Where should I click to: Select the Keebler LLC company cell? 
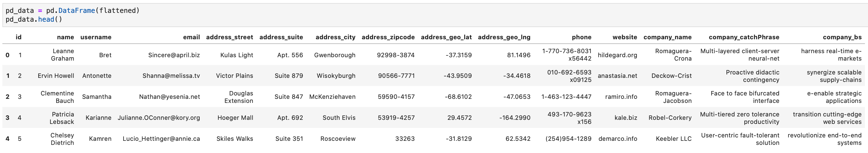673,139
